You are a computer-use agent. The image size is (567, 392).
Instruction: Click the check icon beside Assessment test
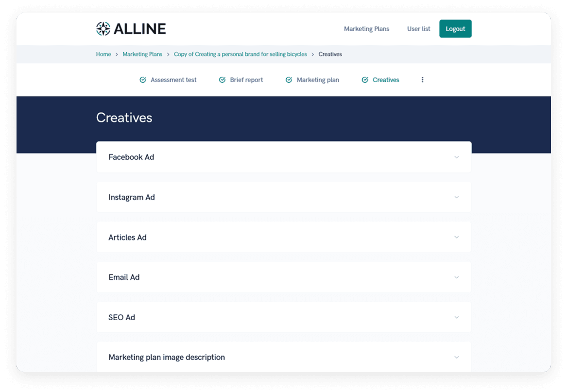pos(143,80)
